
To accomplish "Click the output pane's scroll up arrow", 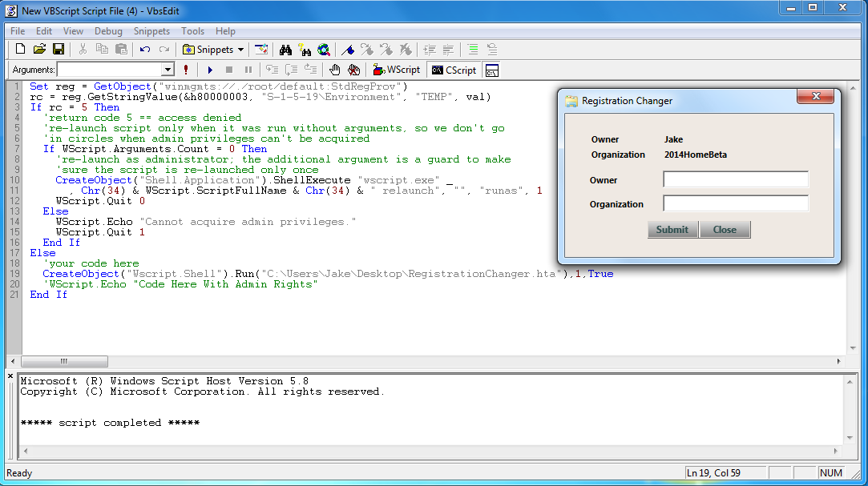I will pyautogui.click(x=850, y=381).
